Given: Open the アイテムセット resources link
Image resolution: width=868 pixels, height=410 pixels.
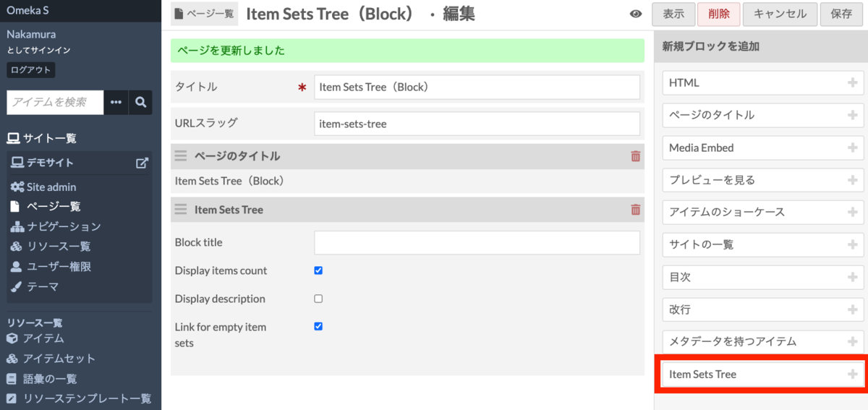Looking at the screenshot, I should click(x=59, y=359).
